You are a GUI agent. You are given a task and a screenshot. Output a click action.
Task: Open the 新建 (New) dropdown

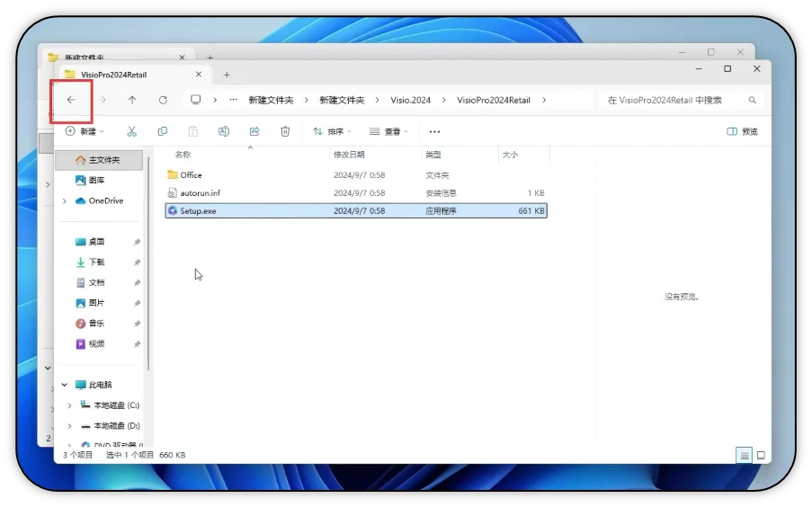(x=85, y=131)
